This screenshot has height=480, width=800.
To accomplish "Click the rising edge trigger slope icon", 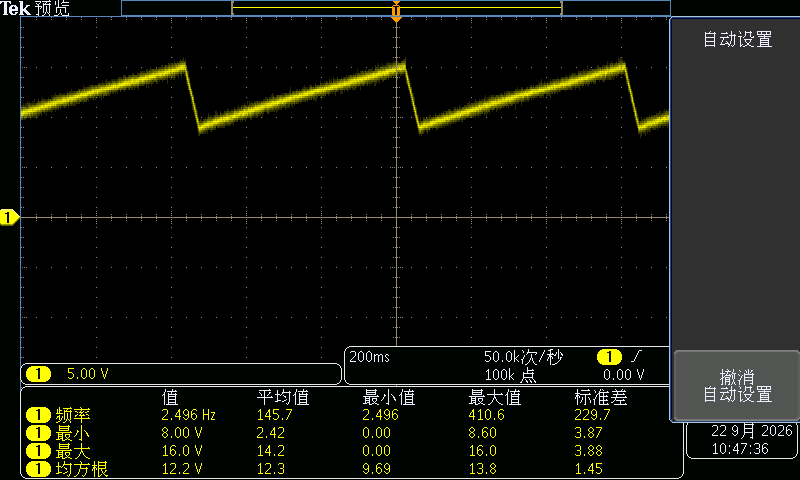I will point(636,357).
